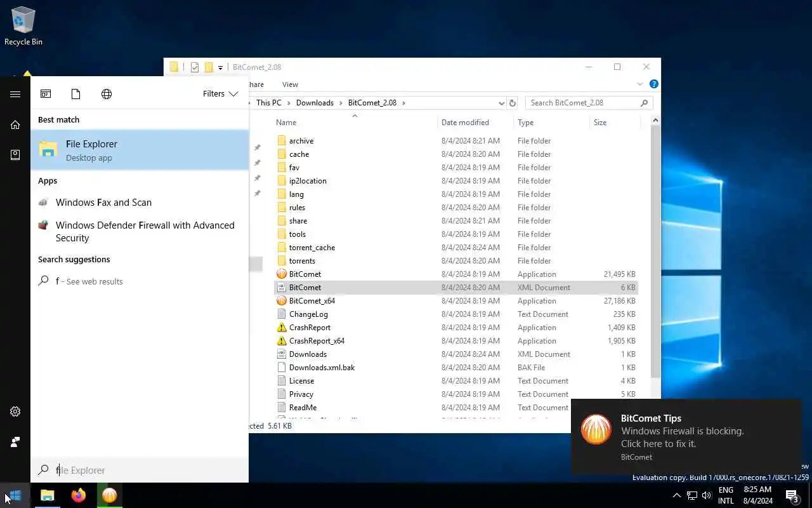812x508 pixels.
Task: Sort files by Type column
Action: pos(551,123)
